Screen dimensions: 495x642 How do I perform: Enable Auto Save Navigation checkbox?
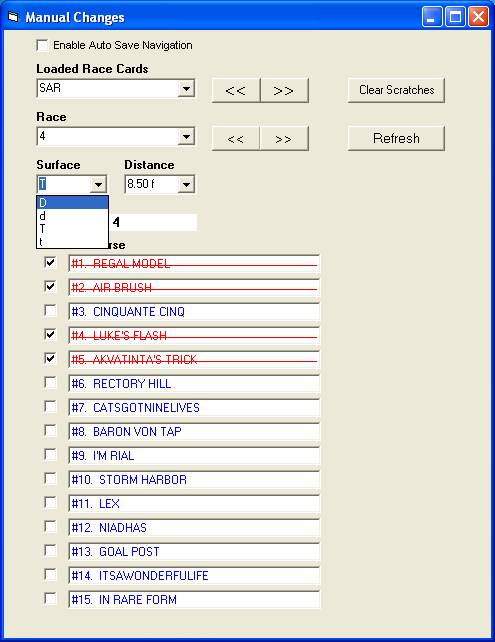tap(42, 45)
